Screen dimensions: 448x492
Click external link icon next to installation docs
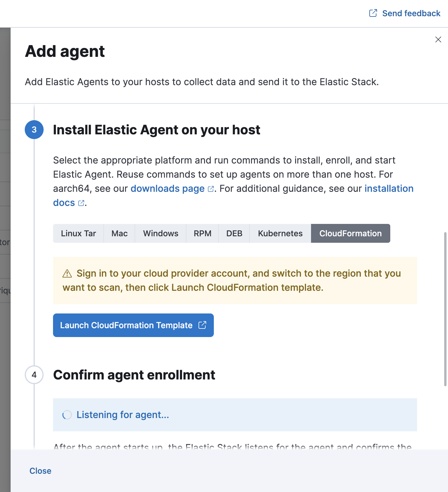[81, 203]
